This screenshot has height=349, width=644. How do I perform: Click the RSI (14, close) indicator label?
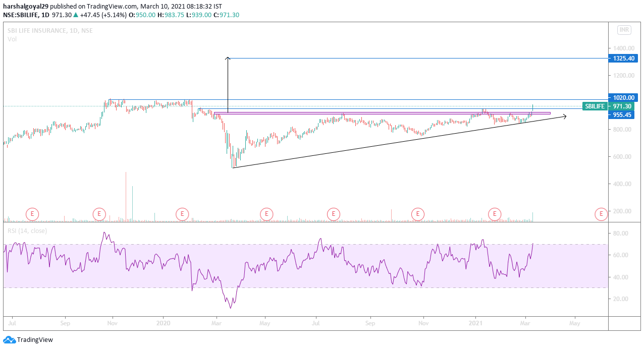[x=28, y=230]
